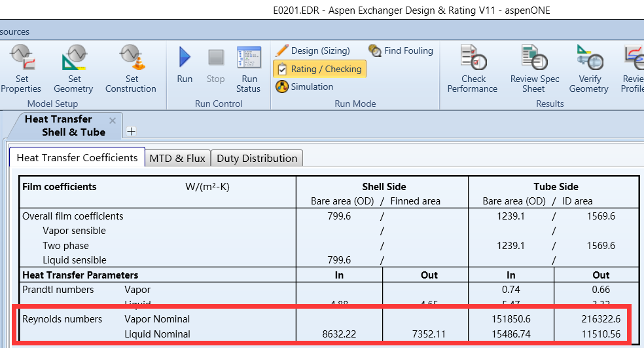644x348 pixels.
Task: Open the Review Spec Sheet
Action: 534,58
